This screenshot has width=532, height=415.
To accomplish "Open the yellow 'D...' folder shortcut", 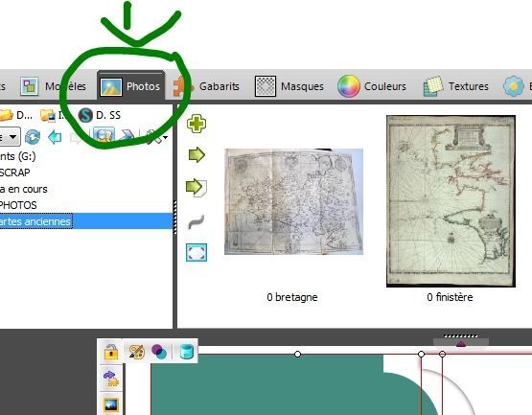I will click(x=16, y=115).
